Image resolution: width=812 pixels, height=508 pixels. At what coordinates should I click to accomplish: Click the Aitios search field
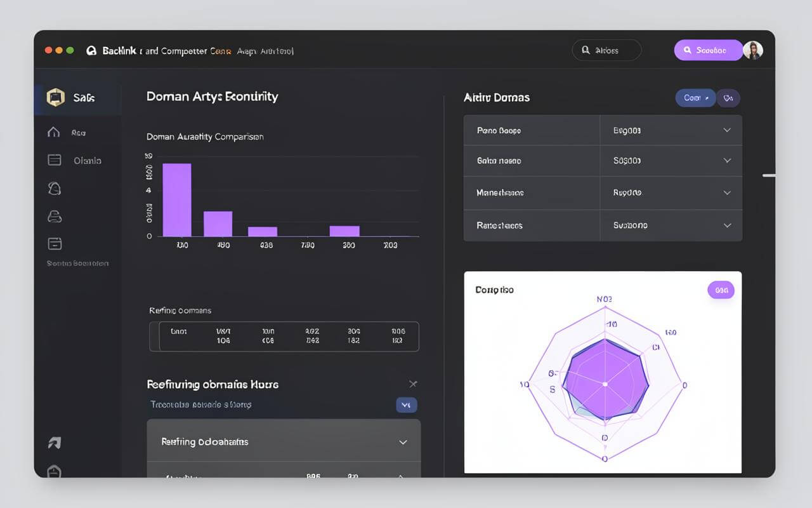pyautogui.click(x=606, y=50)
